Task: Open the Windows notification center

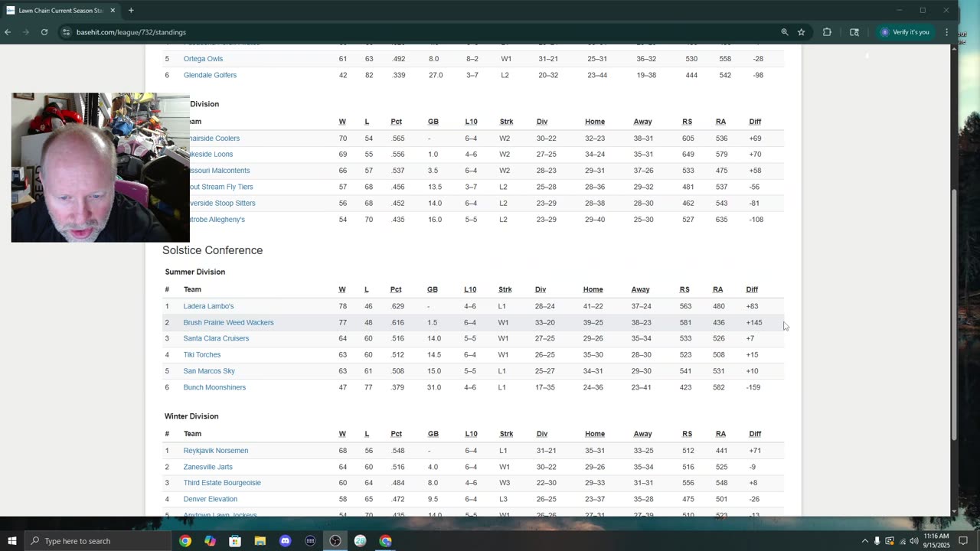Action: coord(964,541)
